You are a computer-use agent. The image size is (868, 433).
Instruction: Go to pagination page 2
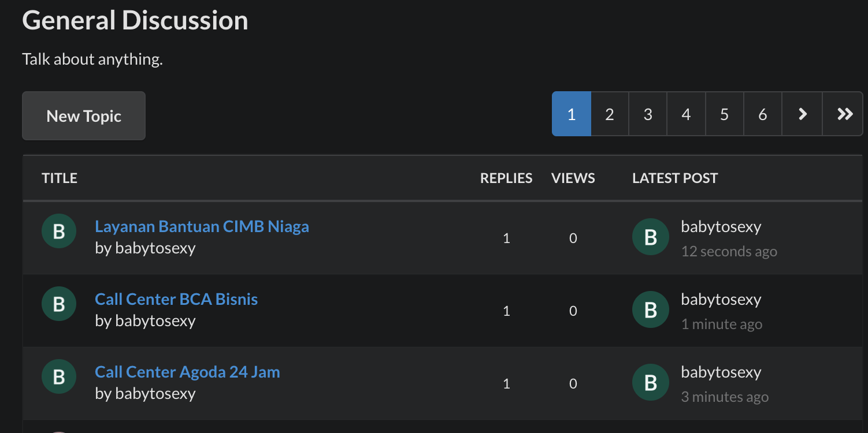(x=610, y=114)
